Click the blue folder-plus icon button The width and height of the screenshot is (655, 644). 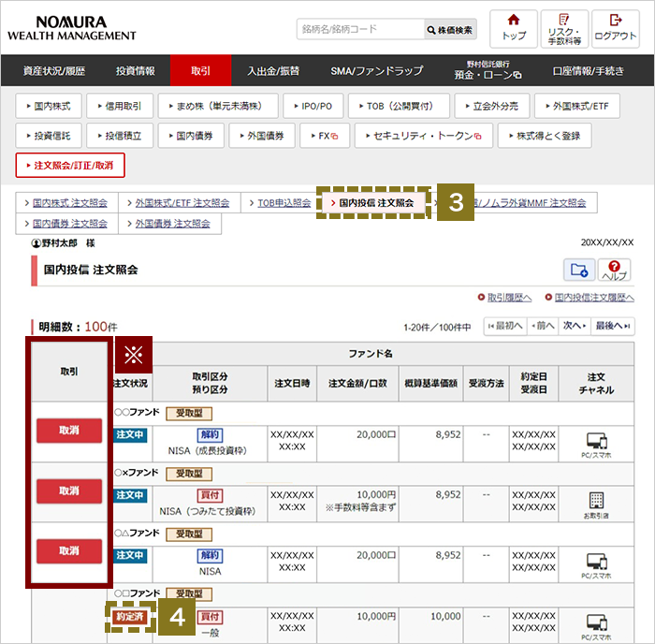coord(579,270)
